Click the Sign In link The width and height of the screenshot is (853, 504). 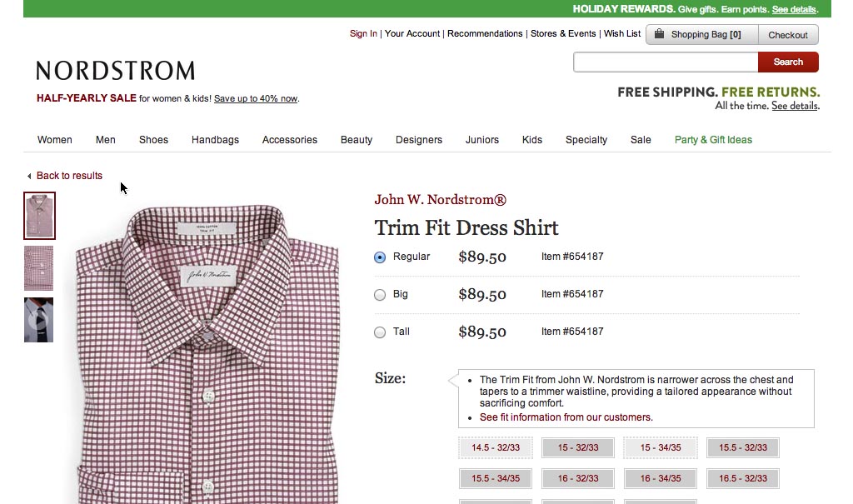tap(363, 34)
